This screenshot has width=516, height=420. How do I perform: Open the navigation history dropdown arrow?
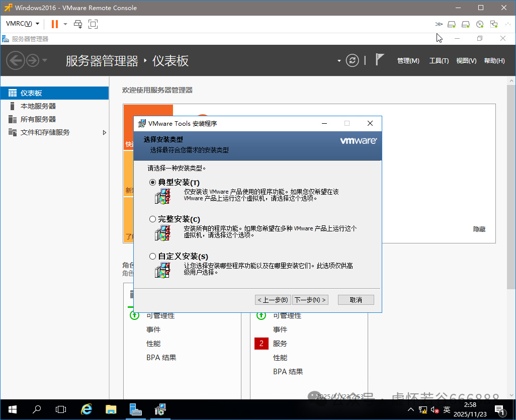click(x=45, y=60)
